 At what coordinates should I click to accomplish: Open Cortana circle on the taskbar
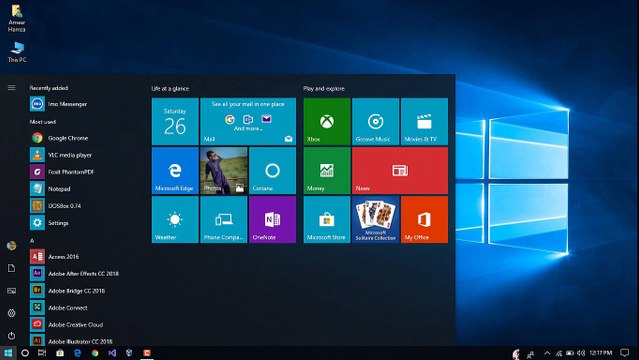pos(25,353)
